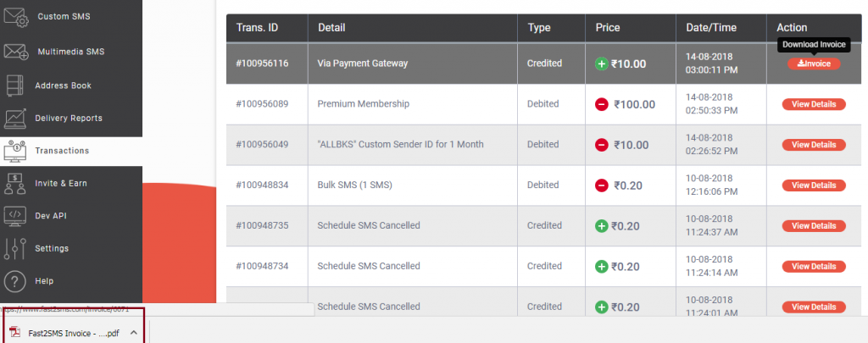868x343 pixels.
Task: View Details for Bulk SMS transaction
Action: (813, 185)
